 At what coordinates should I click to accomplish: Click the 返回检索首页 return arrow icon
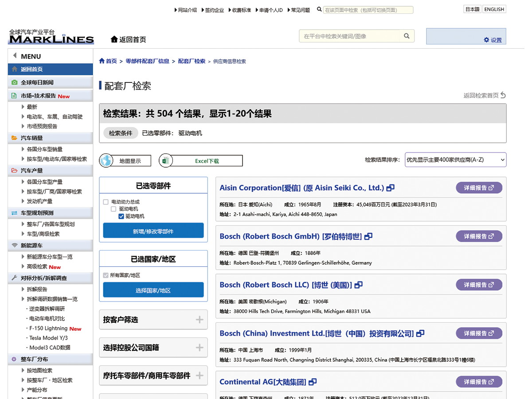[503, 95]
